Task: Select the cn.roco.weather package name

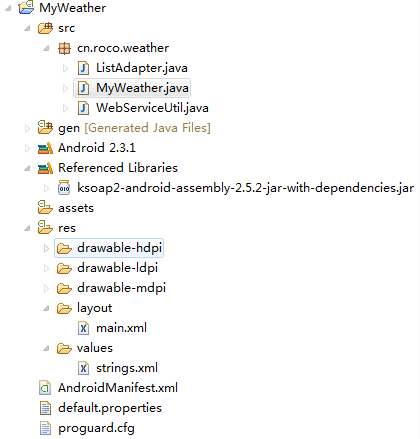Action: point(123,48)
